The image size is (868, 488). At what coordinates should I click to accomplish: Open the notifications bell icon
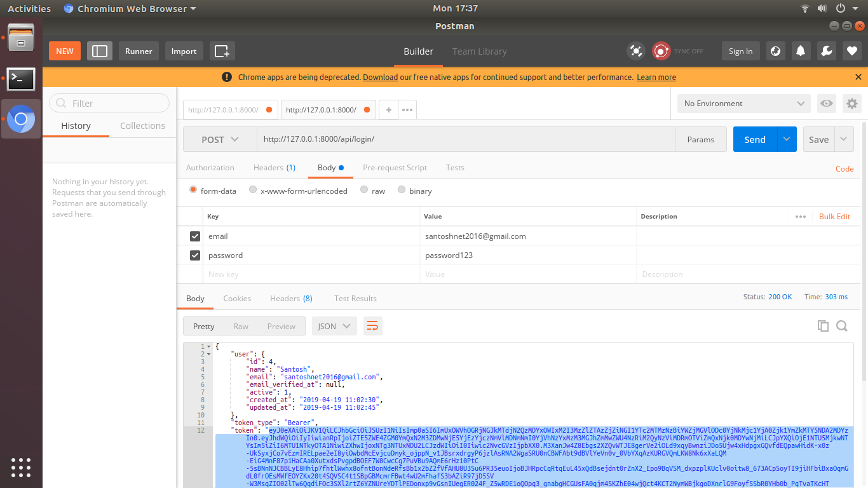(801, 51)
